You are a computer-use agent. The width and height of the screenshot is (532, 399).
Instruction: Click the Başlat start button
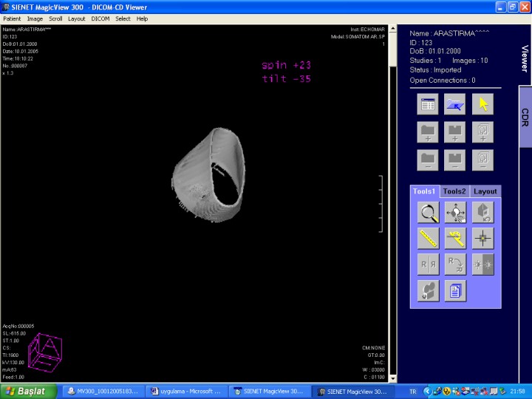[x=25, y=391]
